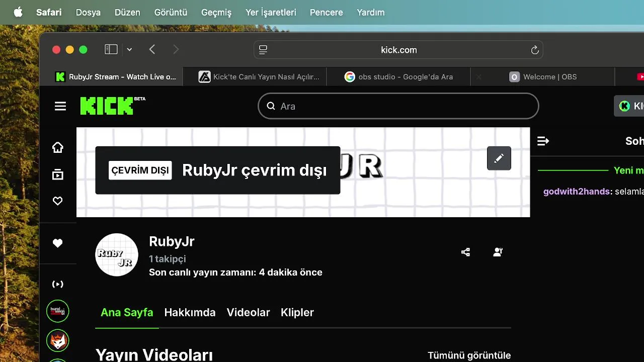The image size is (644, 362).
Task: Expand the Safari tab group dropdown arrow
Action: (x=129, y=49)
